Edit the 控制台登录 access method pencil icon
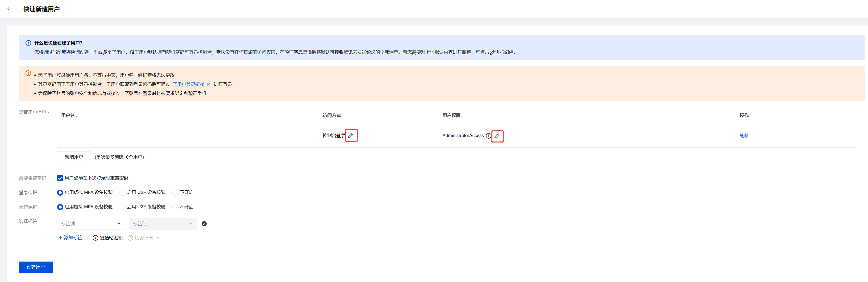The width and height of the screenshot is (868, 282). 351,136
